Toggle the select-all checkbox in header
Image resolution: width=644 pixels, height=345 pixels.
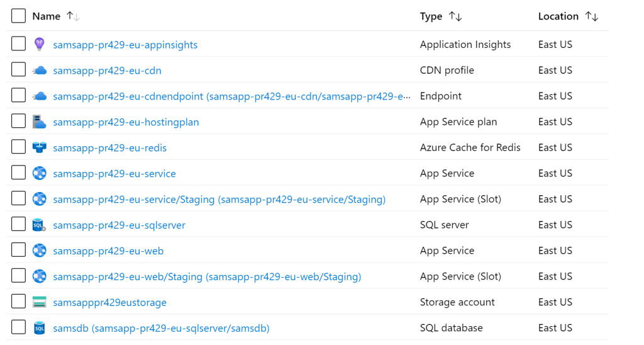point(18,16)
